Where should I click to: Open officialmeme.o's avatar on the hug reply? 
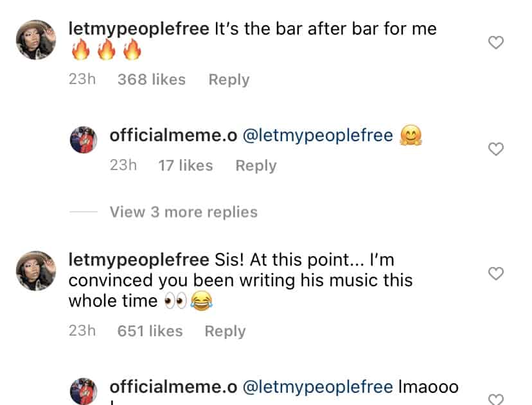coord(82,140)
